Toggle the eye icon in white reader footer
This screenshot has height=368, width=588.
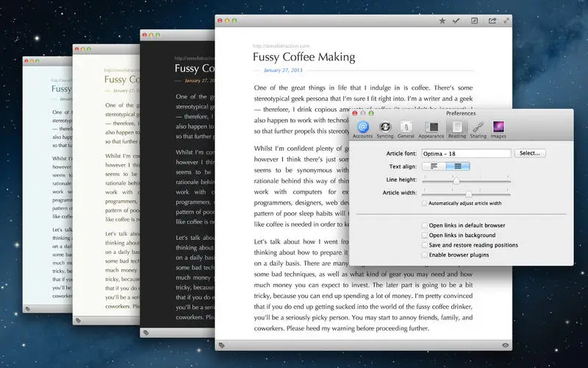505,345
